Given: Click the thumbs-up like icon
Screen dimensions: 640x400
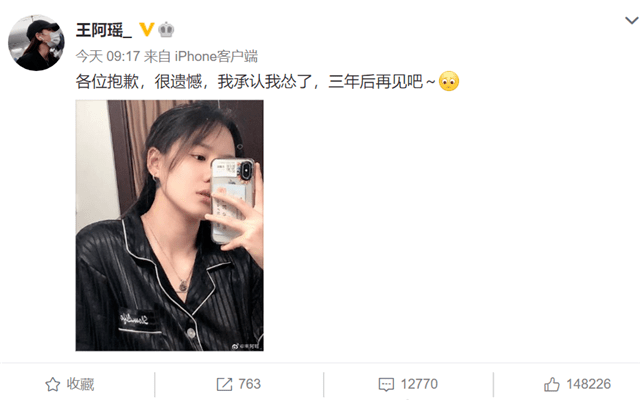Looking at the screenshot, I should pyautogui.click(x=551, y=384).
